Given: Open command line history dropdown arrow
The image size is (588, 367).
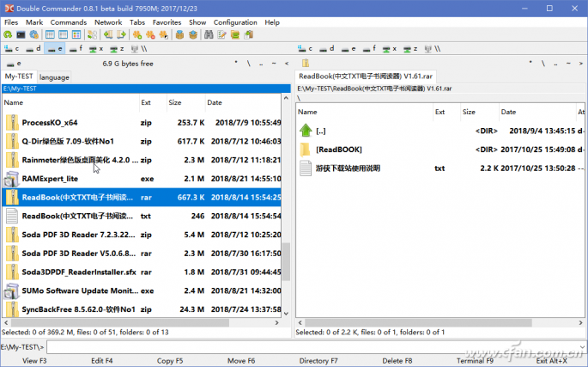Looking at the screenshot, I should pos(582,347).
